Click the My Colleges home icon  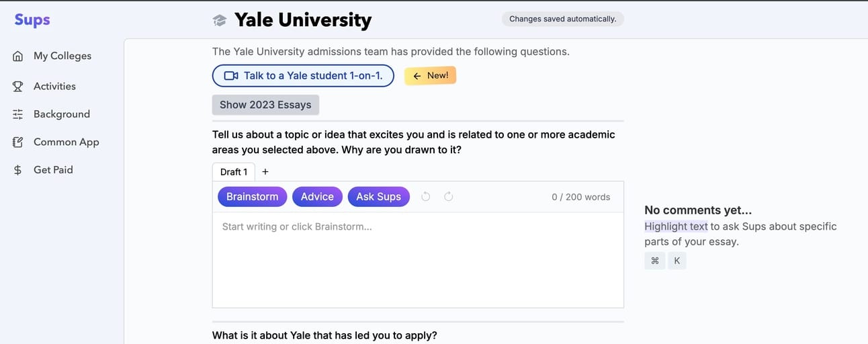pyautogui.click(x=18, y=56)
